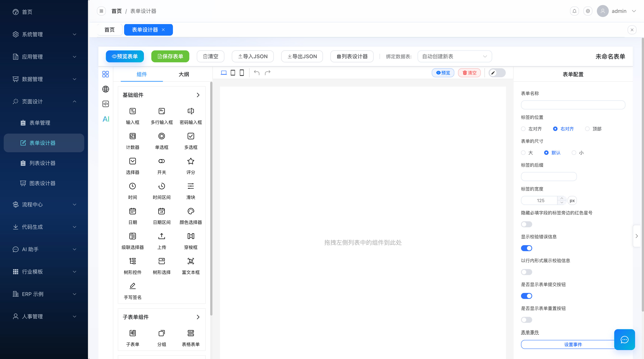This screenshot has height=359, width=644.
Task: Click the 多选框 checkbox component icon
Action: [x=191, y=136]
